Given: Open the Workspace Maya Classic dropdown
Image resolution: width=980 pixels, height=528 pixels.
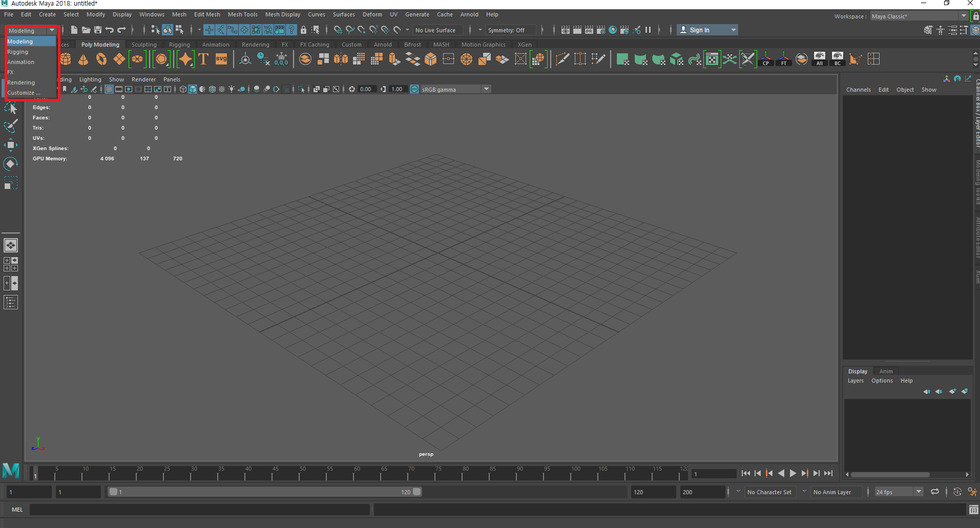Looking at the screenshot, I should [x=919, y=16].
